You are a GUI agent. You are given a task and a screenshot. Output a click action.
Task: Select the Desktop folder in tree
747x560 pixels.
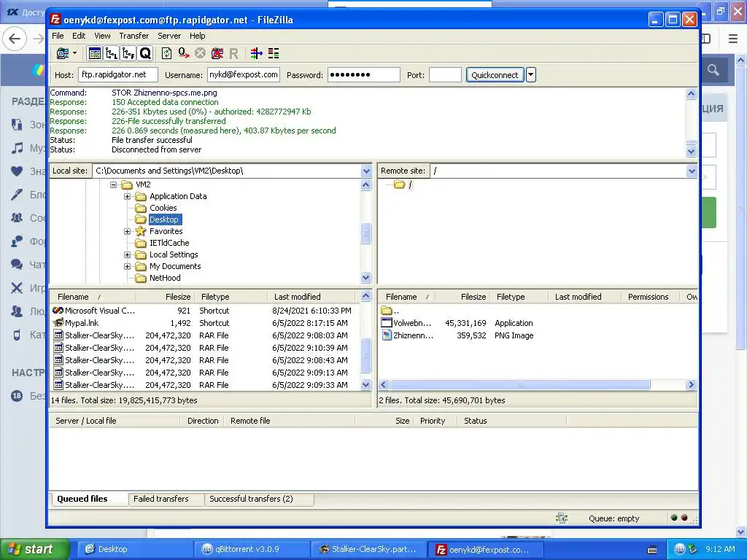[x=164, y=219]
